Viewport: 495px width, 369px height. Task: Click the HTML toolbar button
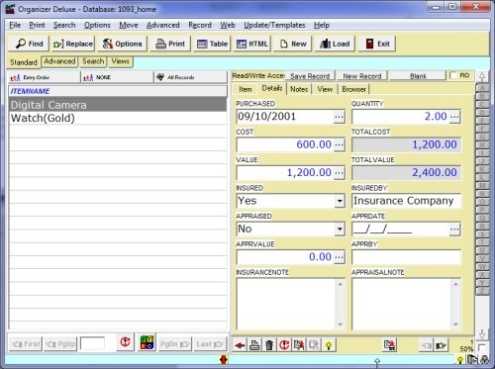click(x=252, y=44)
